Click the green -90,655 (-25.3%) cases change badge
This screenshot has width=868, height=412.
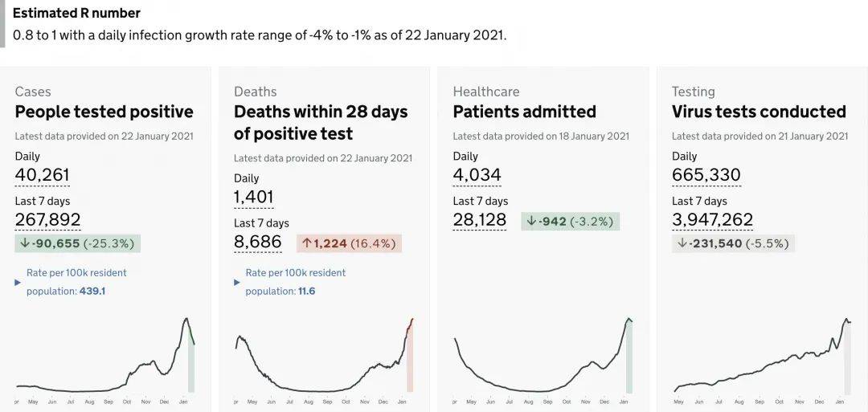pyautogui.click(x=78, y=243)
